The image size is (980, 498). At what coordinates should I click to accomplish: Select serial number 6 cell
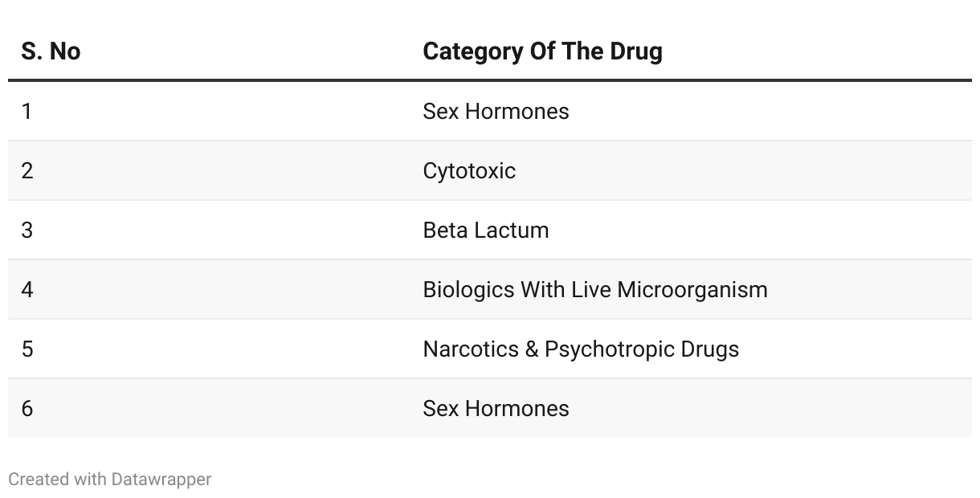tap(27, 408)
